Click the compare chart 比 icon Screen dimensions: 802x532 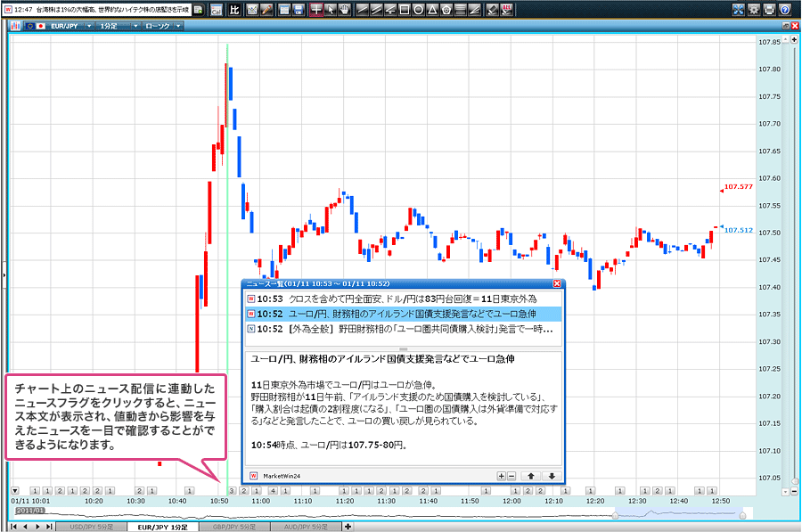point(234,10)
